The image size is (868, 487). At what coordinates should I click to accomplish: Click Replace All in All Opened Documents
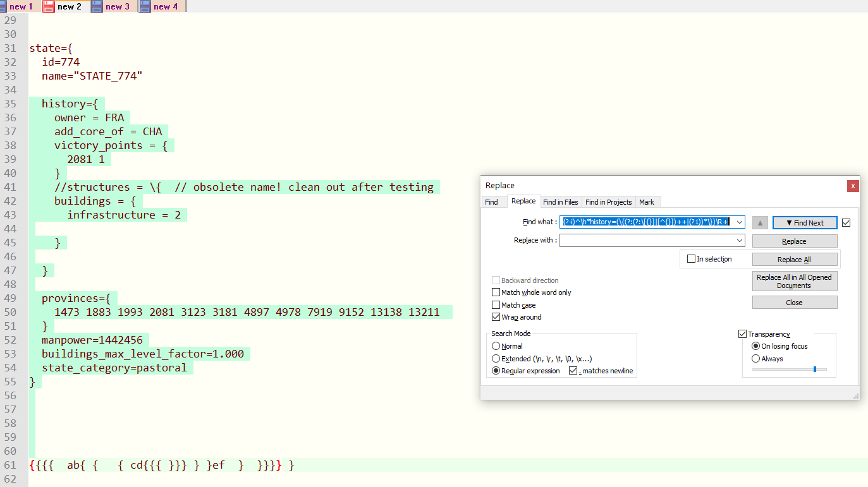click(795, 281)
